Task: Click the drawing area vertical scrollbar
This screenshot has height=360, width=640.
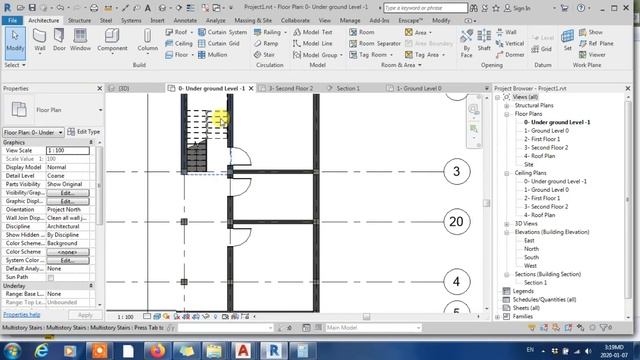Action: (487, 203)
